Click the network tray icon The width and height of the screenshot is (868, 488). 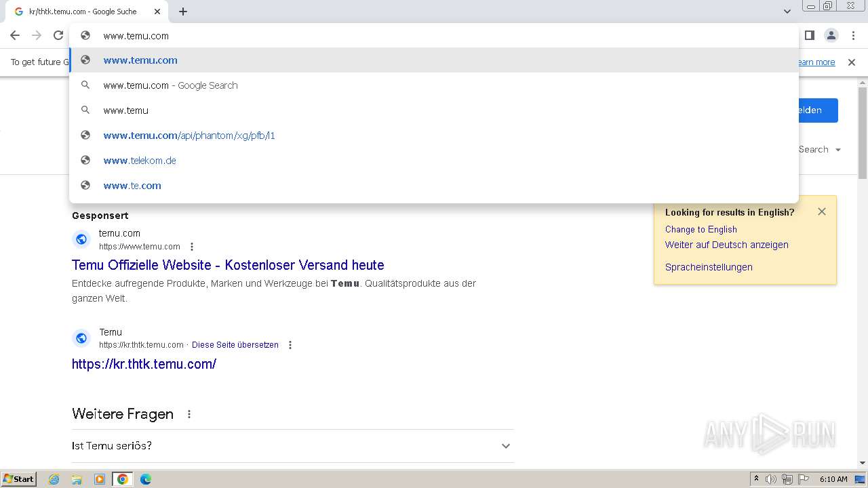tap(787, 479)
